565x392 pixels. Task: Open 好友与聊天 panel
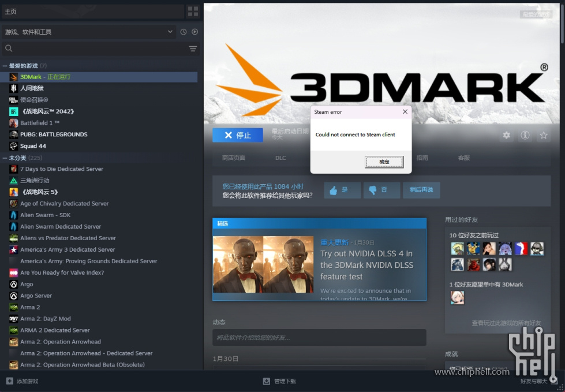click(x=534, y=381)
